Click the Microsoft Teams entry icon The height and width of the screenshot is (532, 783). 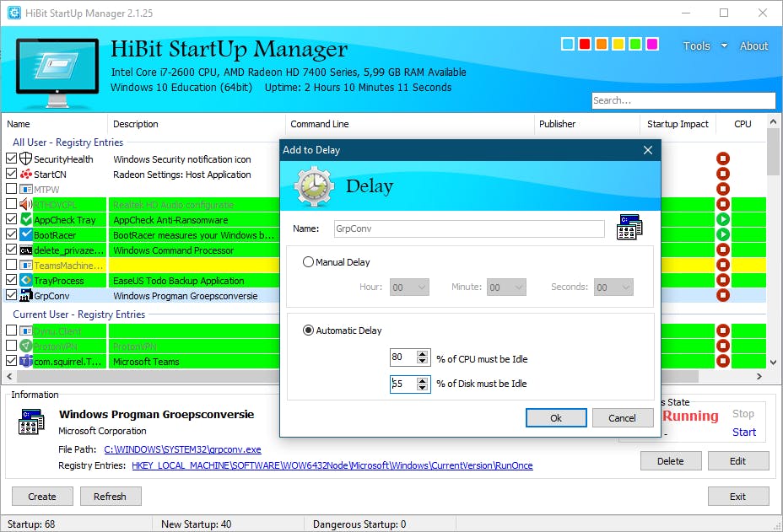25,361
